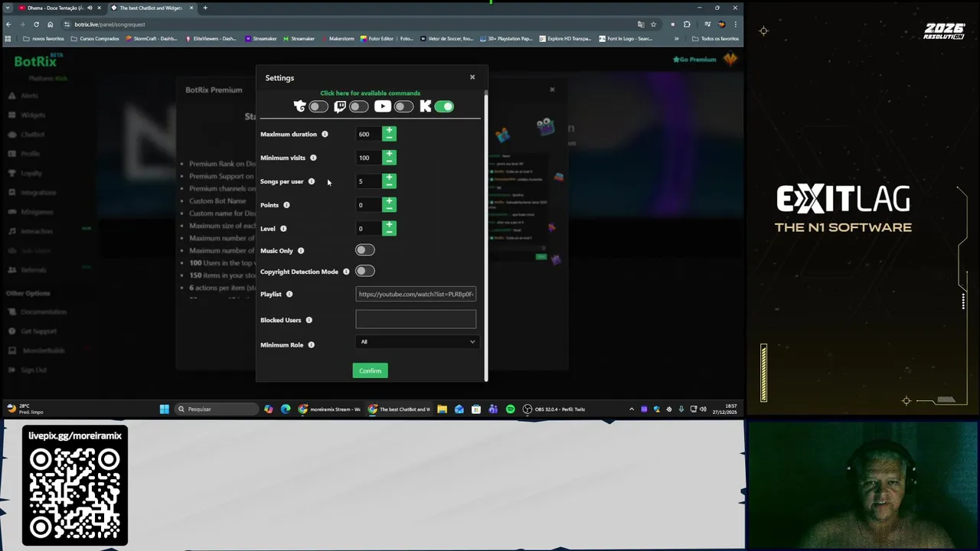Increase Minimum visits with plus button
The image size is (980, 551).
pos(389,155)
